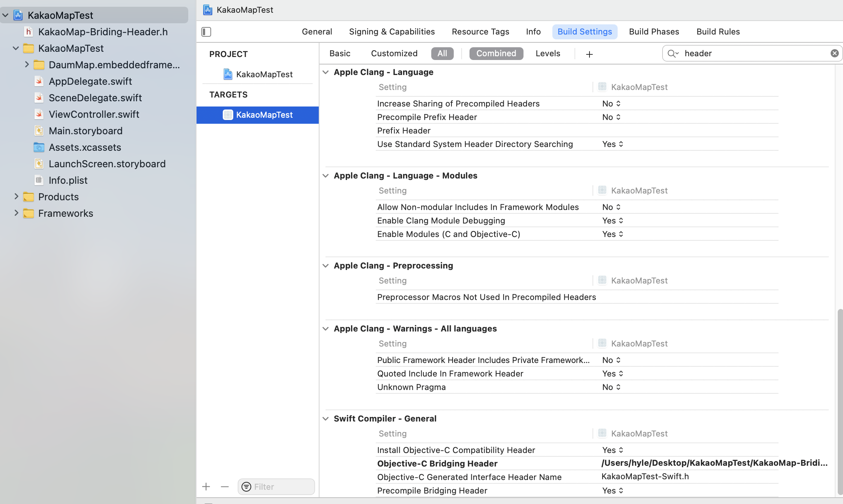Click the add build setting plus icon
The height and width of the screenshot is (504, 843).
click(x=589, y=54)
